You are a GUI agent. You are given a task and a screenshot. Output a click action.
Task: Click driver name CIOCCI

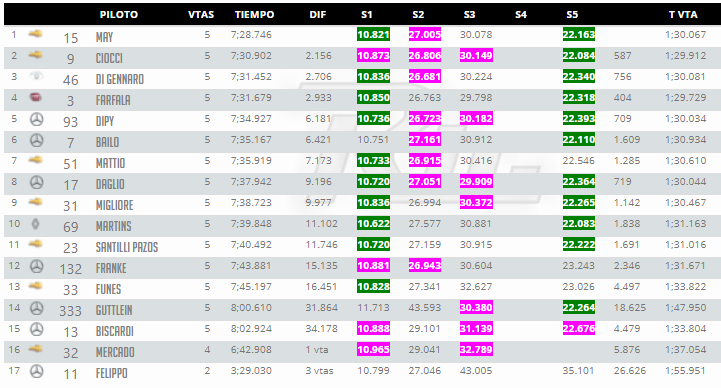[109, 58]
